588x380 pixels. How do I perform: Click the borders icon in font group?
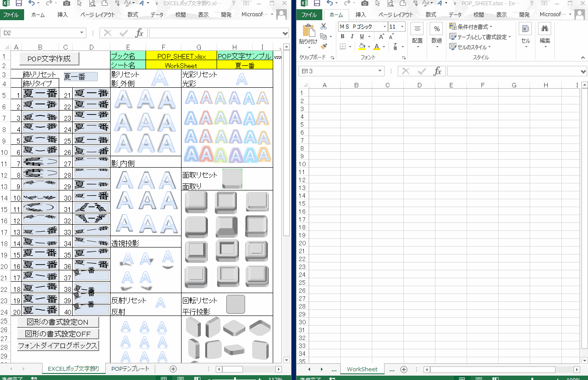tap(342, 47)
